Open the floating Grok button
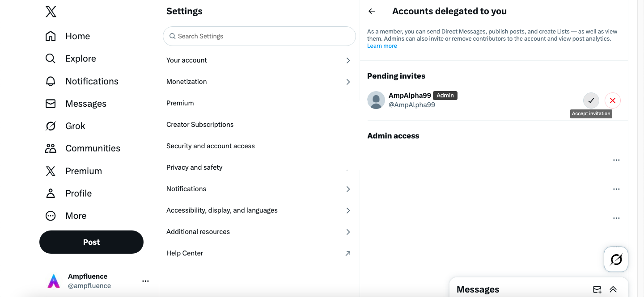The height and width of the screenshot is (297, 644). pos(616,259)
